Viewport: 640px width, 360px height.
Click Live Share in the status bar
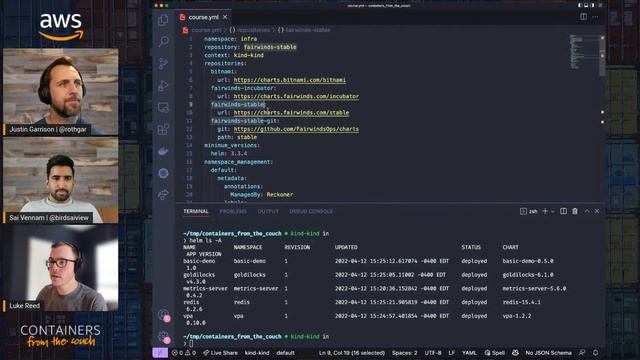220,353
